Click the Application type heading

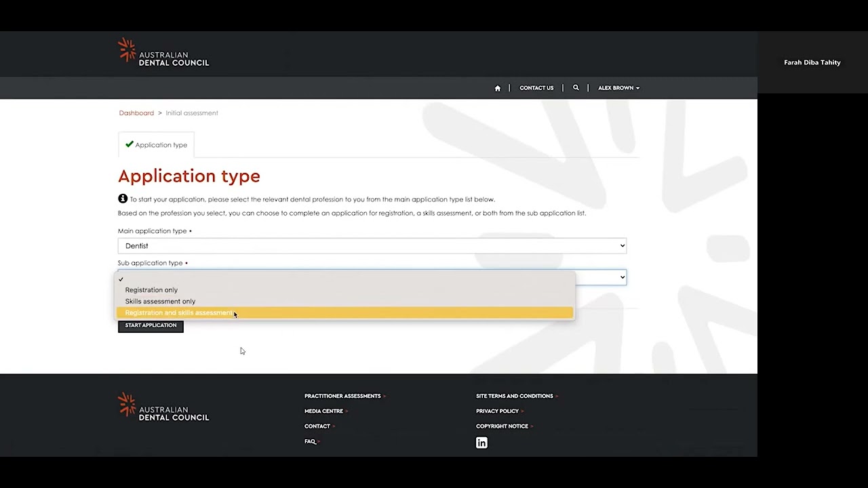click(x=189, y=176)
